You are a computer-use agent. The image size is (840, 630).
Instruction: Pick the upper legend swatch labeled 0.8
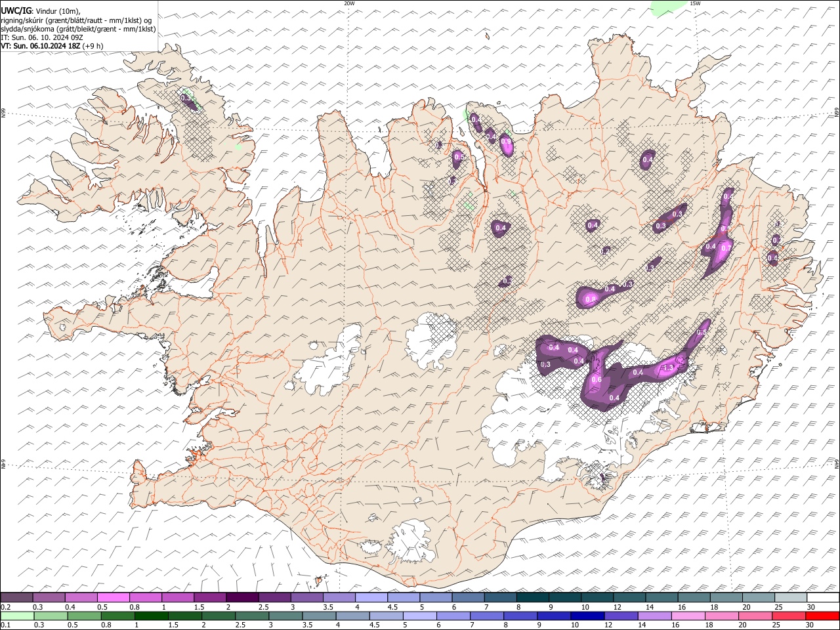coord(145,597)
